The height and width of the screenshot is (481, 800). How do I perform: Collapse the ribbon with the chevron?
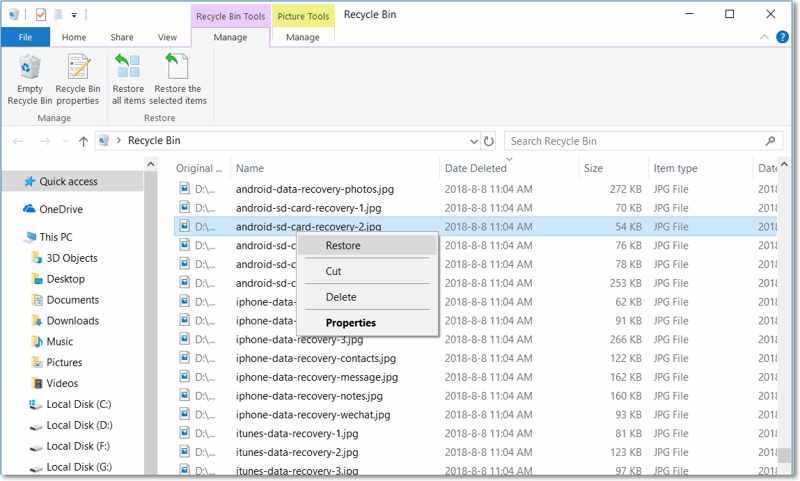click(765, 37)
